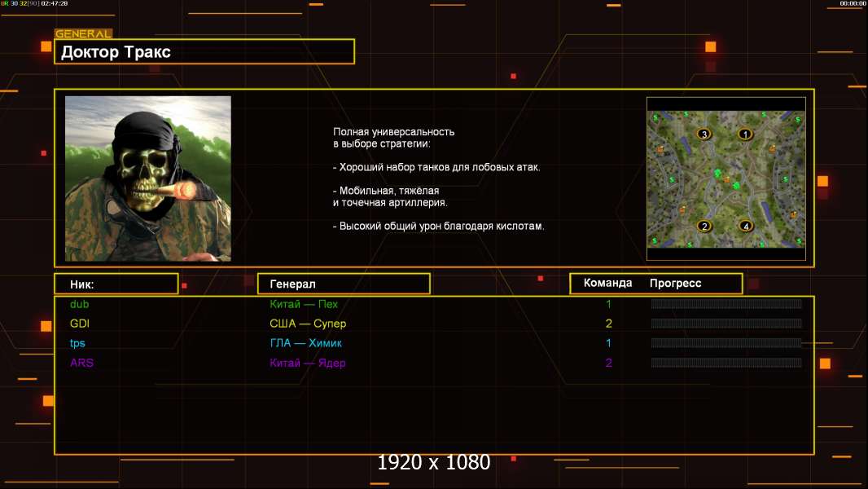Image resolution: width=868 pixels, height=489 pixels.
Task: Click start position 4 on the minimap
Action: [745, 226]
